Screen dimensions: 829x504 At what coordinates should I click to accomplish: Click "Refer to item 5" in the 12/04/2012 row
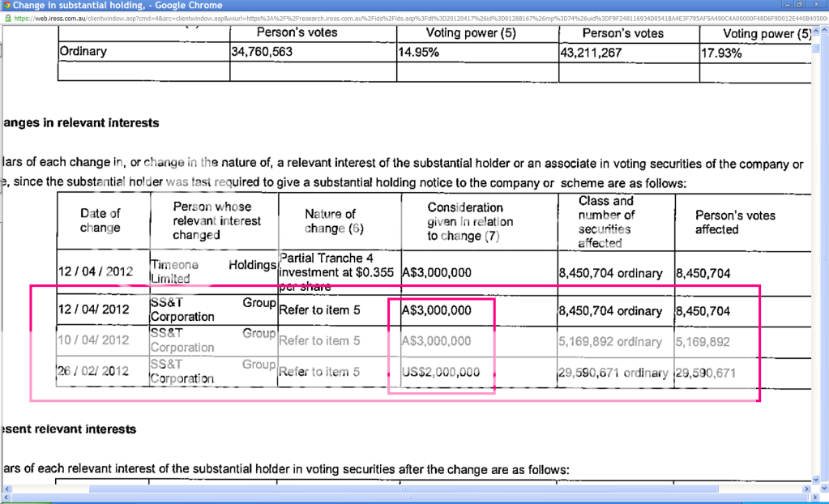point(319,310)
